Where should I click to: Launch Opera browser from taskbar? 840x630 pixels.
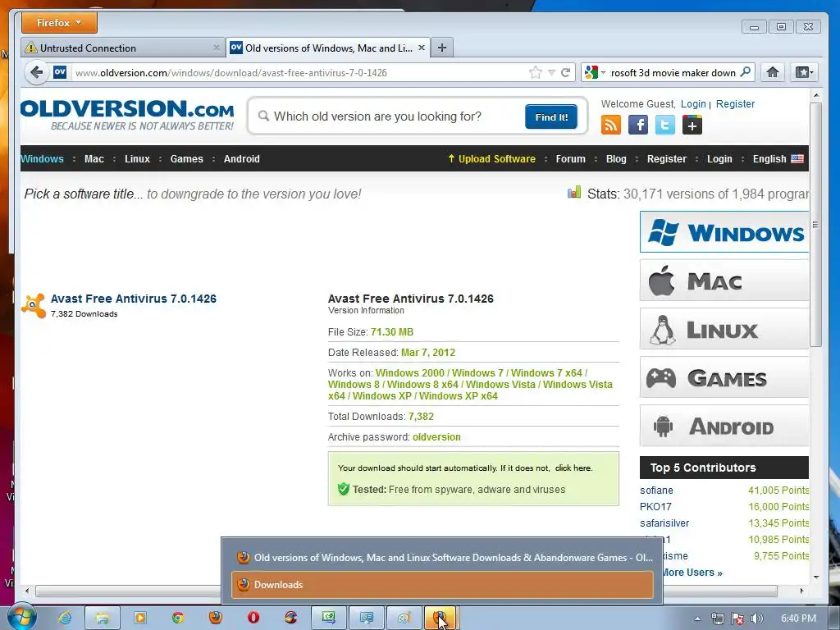253,618
